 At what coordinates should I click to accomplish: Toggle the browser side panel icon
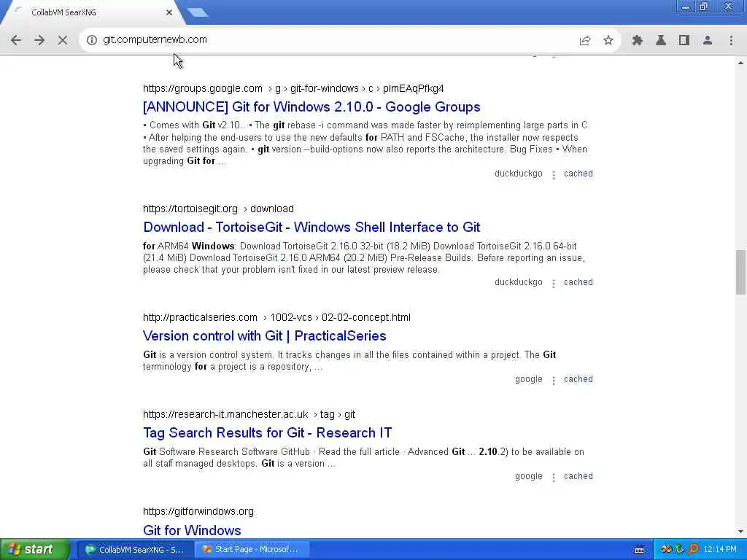tap(684, 40)
